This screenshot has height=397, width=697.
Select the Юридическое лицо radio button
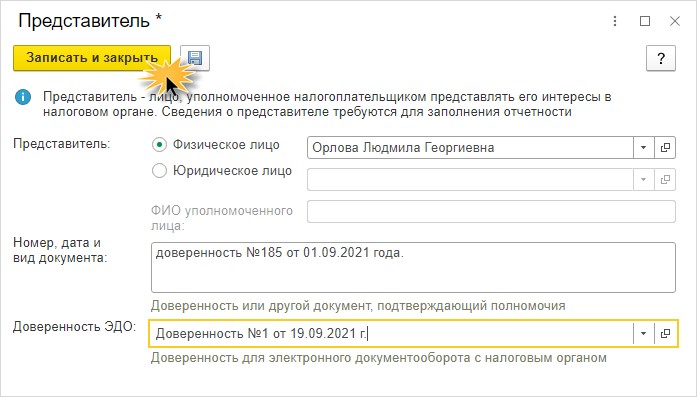coord(159,171)
